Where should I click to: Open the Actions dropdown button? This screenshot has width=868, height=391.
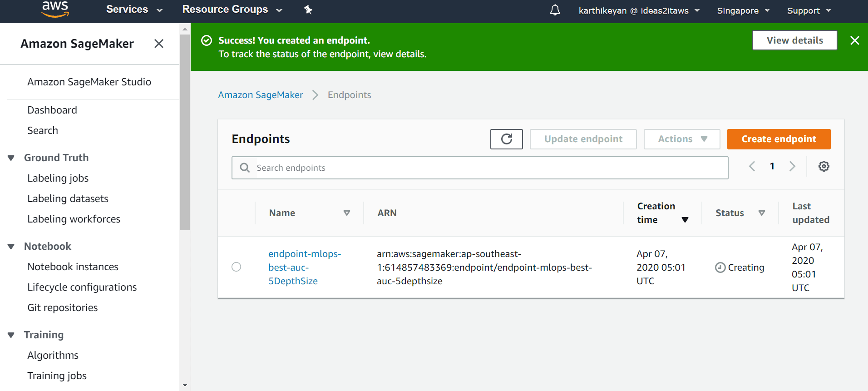682,139
